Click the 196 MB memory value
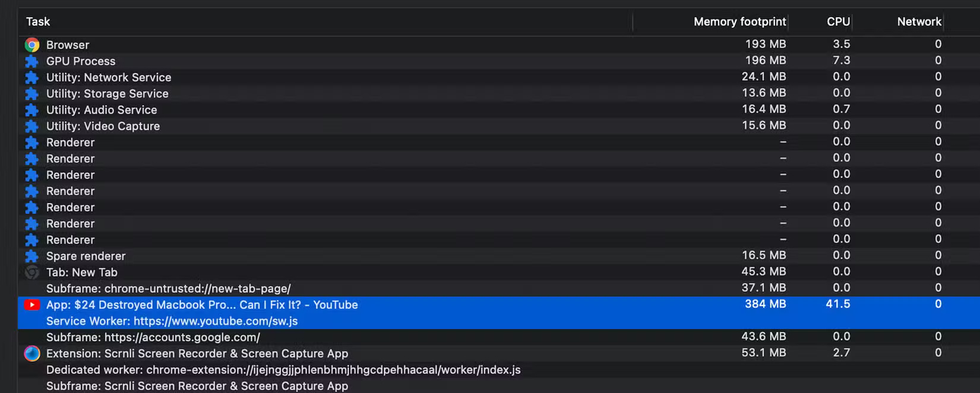Viewport: 980px width, 393px height. tap(766, 60)
